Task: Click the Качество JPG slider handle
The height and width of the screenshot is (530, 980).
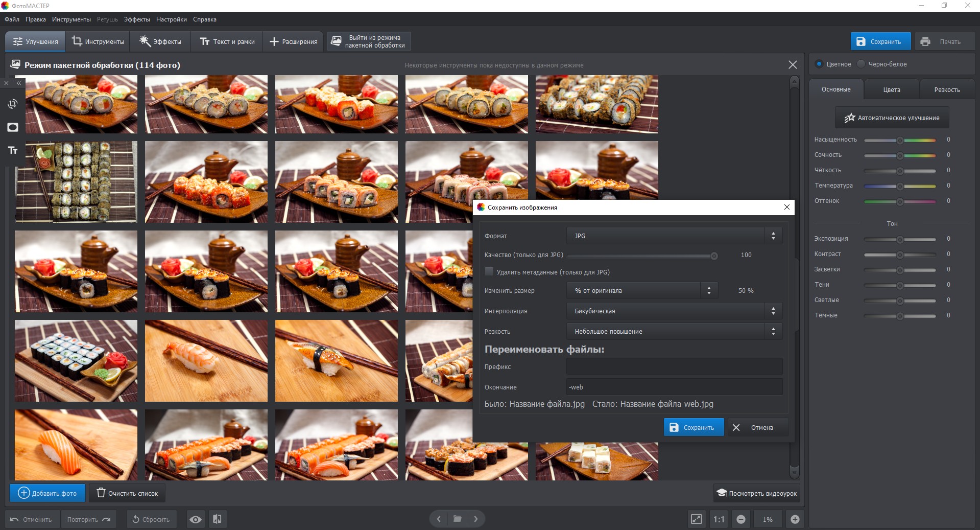Action: pyautogui.click(x=714, y=256)
